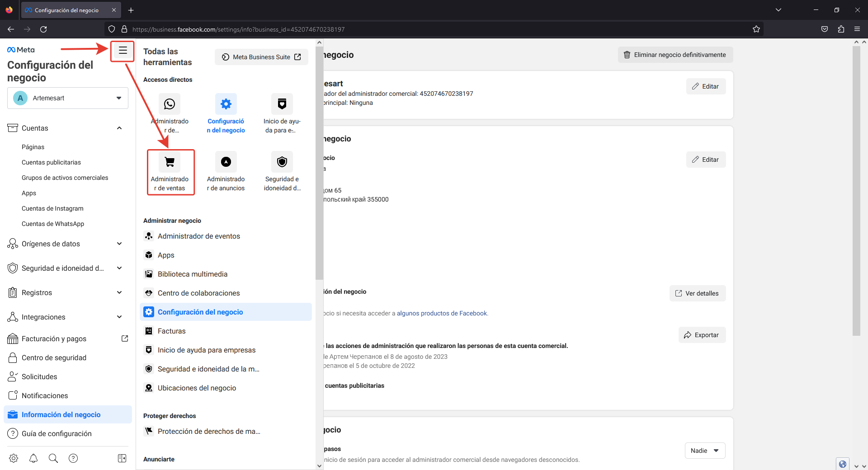Collapse the sidebar with panel icon

122,458
